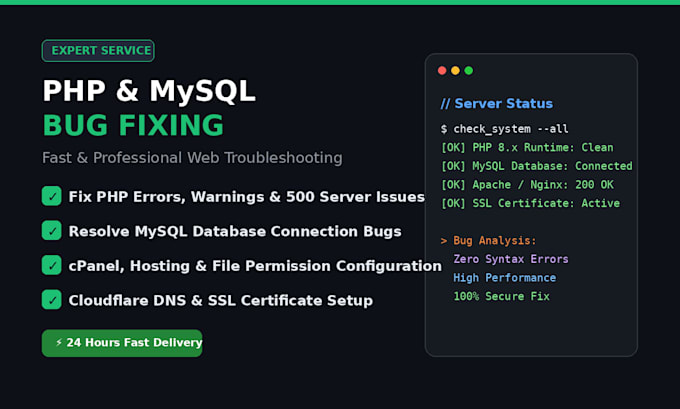Image resolution: width=680 pixels, height=409 pixels.
Task: Click the '// Server Status' comment line
Action: pyautogui.click(x=497, y=104)
